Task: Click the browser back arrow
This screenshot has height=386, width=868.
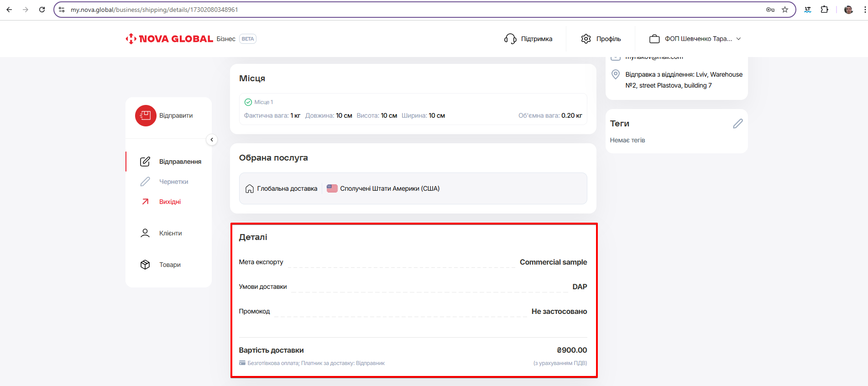Action: tap(9, 10)
